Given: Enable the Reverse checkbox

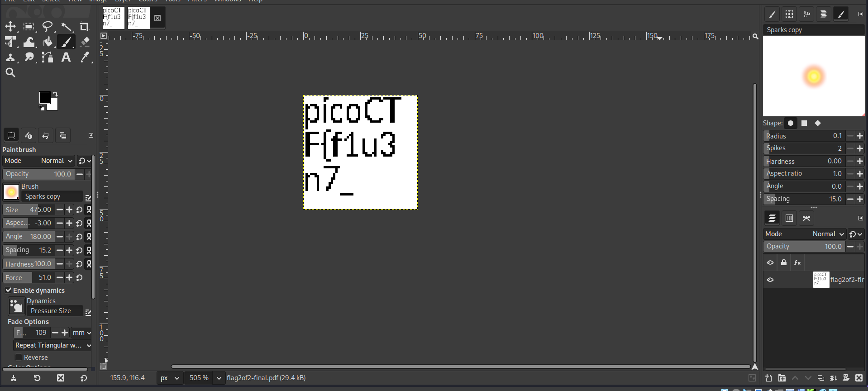Looking at the screenshot, I should click(x=19, y=358).
